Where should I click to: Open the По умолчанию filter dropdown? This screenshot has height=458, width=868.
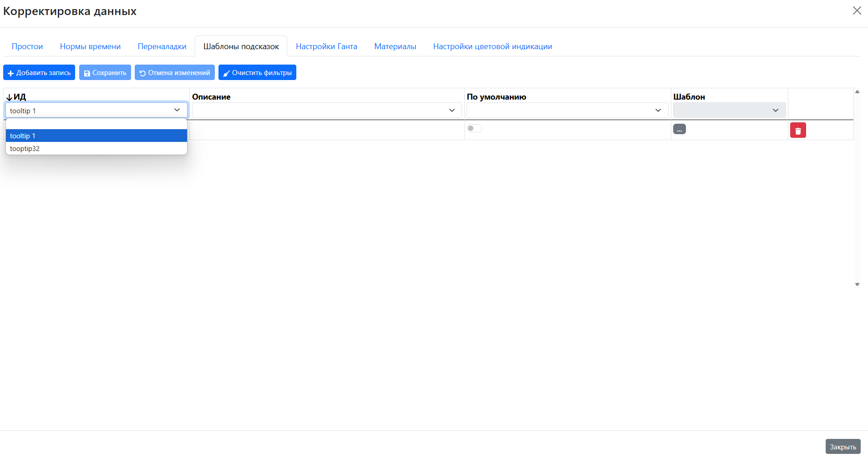tap(567, 111)
